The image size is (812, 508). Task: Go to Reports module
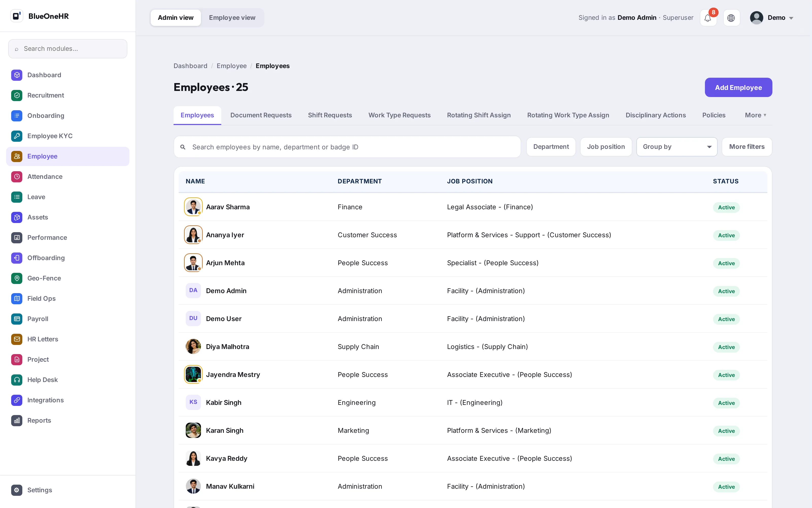pos(68,421)
